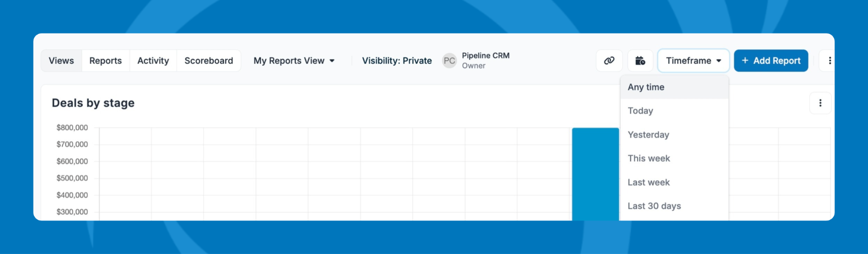The height and width of the screenshot is (254, 868).
Task: Switch to the Views tab
Action: (61, 61)
